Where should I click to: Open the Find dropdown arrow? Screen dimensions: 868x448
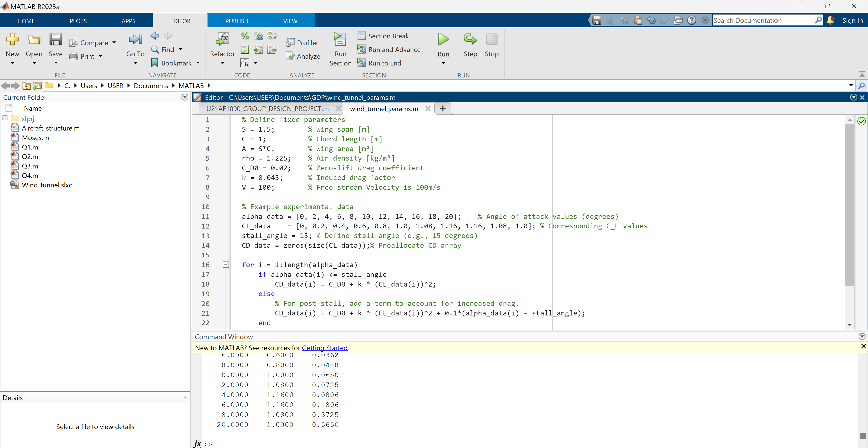point(181,49)
